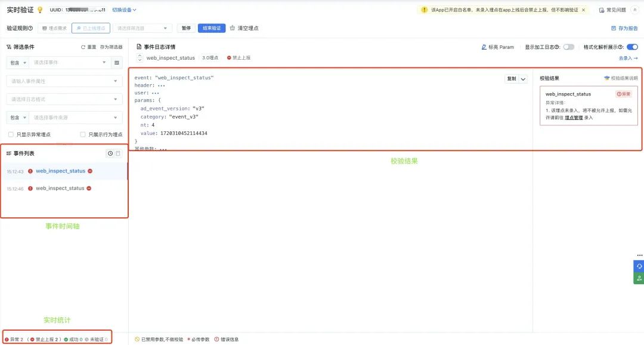
Task: Click the clock icon in 事件列表 header
Action: click(110, 153)
